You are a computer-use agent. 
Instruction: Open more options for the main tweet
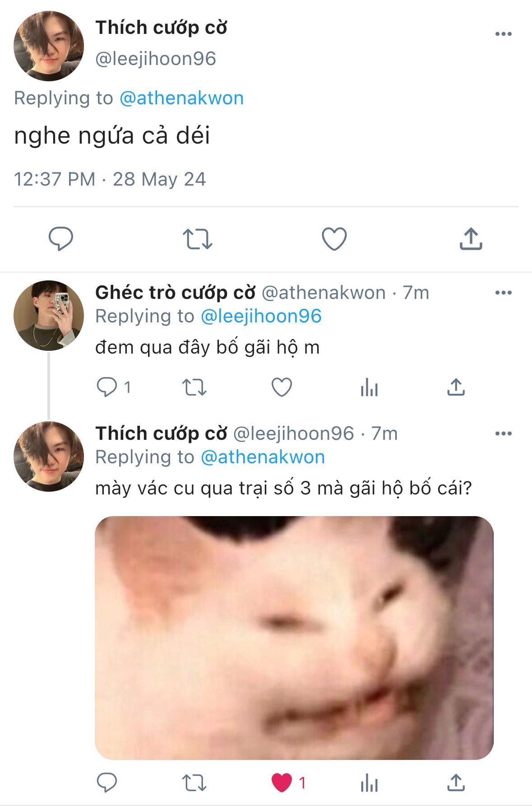503,34
